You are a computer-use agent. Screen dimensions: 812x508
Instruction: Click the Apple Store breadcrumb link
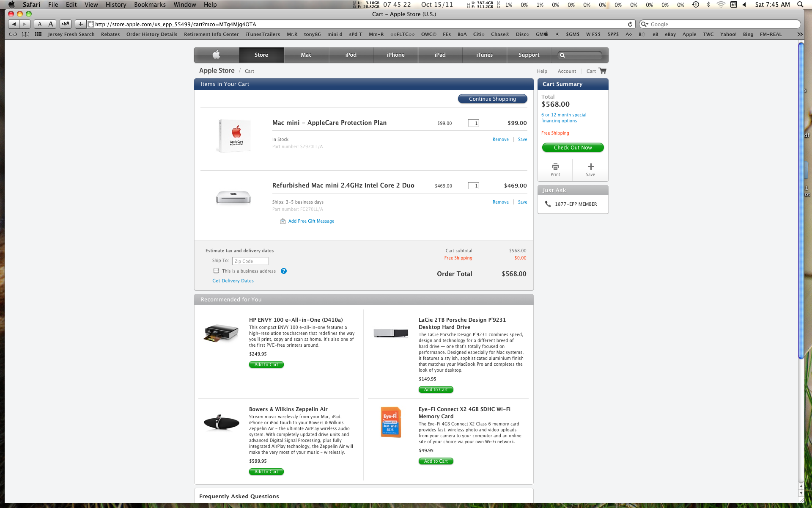coord(217,71)
